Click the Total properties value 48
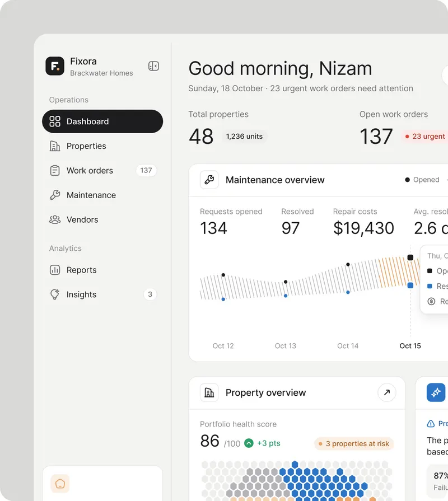The width and height of the screenshot is (448, 501). click(x=201, y=137)
